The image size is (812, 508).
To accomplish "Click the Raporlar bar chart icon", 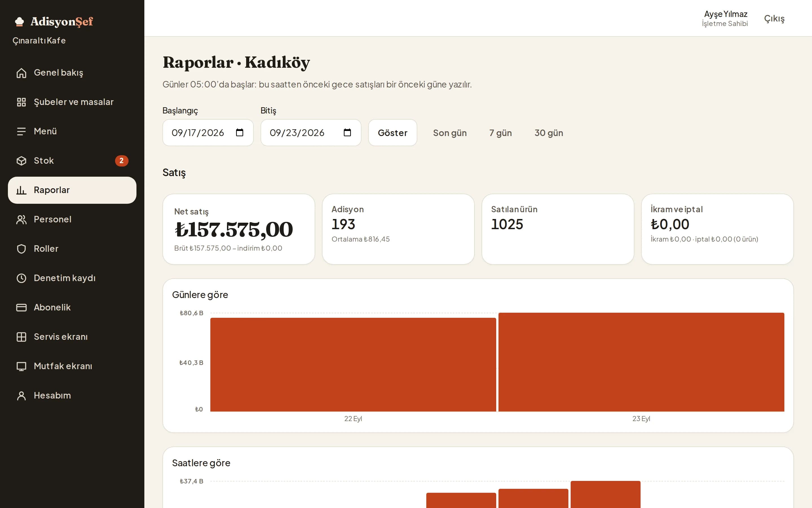I will tap(21, 190).
